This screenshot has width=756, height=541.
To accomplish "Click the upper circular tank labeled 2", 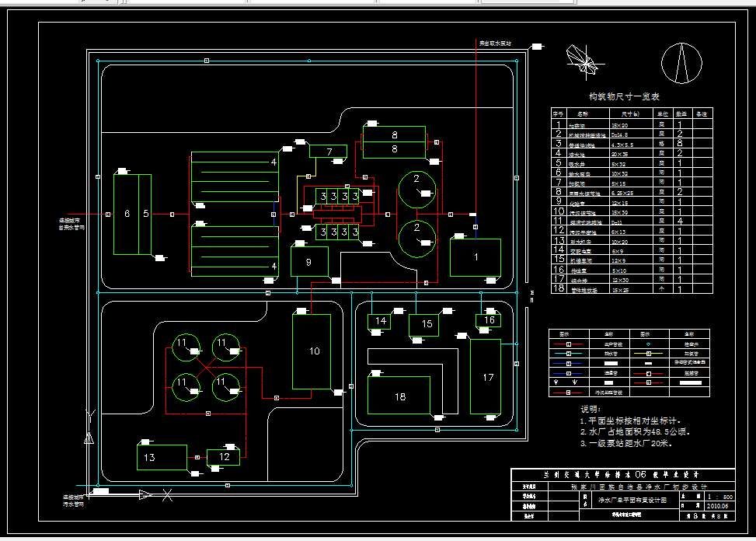I will click(x=417, y=190).
